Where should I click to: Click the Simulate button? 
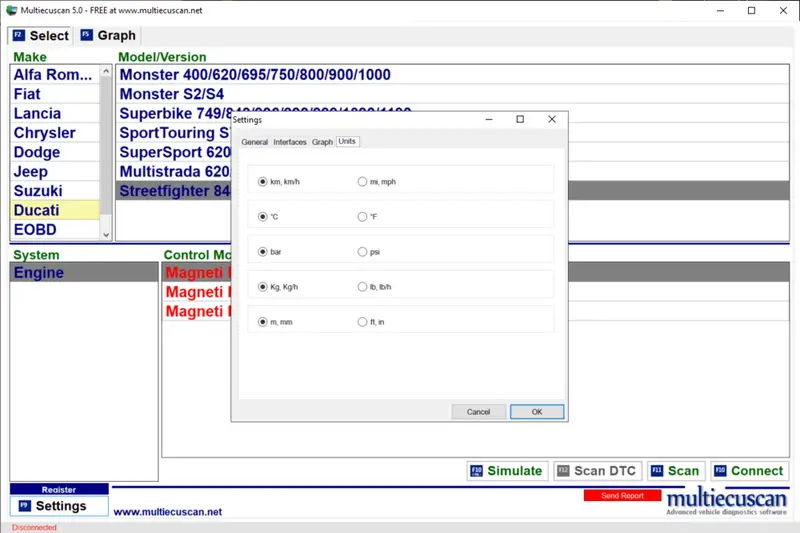pos(507,471)
